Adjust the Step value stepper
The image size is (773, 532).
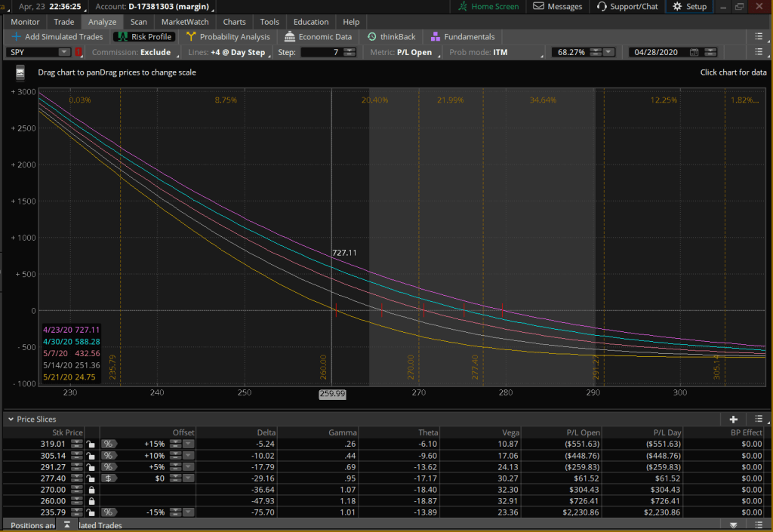coord(349,53)
